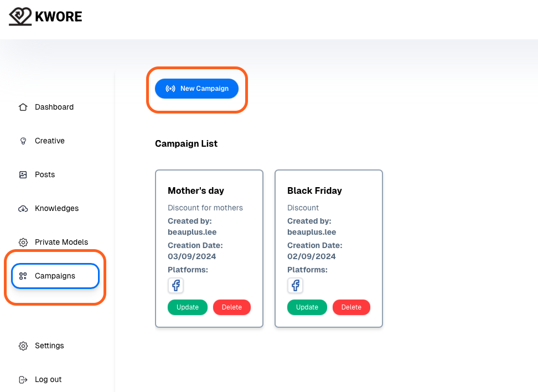Click the Campaigns grid icon in sidebar
538x392 pixels.
[x=23, y=276]
